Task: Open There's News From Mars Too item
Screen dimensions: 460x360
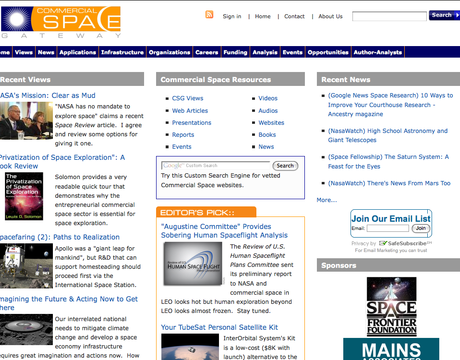Action: (389, 183)
